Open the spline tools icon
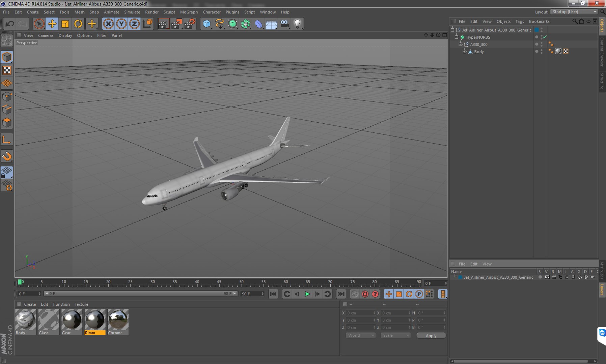This screenshot has width=606, height=364. 220,24
